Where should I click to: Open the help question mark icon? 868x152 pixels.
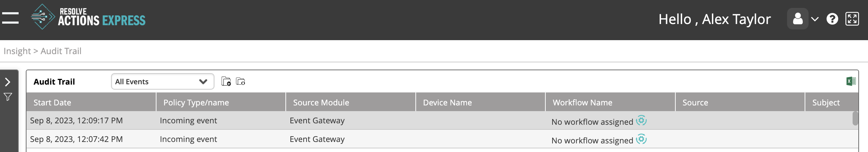coord(832,19)
